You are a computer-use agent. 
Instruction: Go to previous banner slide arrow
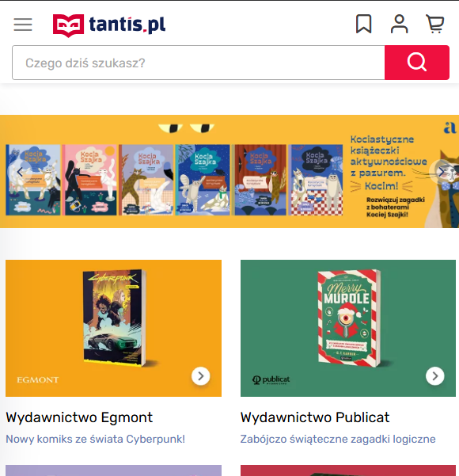(x=20, y=172)
